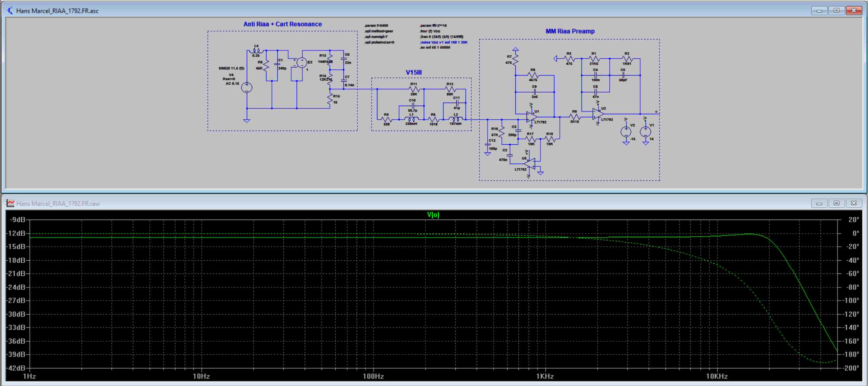This screenshot has width=868, height=386.
Task: Maximize the waveform .raw window
Action: (836, 203)
